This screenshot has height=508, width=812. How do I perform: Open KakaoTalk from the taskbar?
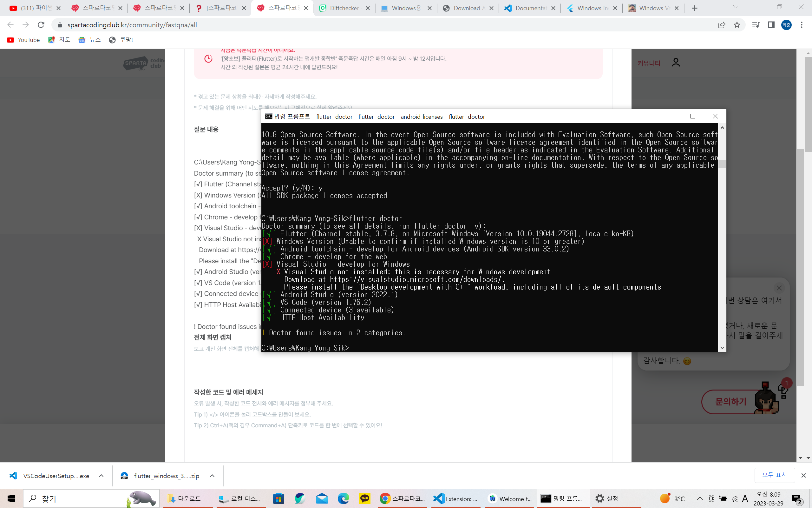365,498
